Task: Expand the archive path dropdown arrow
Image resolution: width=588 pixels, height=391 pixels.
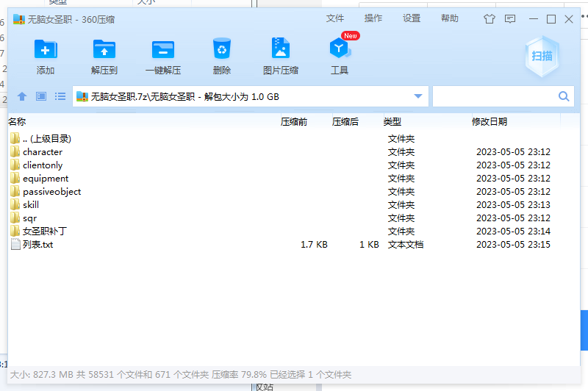Action: pos(418,96)
